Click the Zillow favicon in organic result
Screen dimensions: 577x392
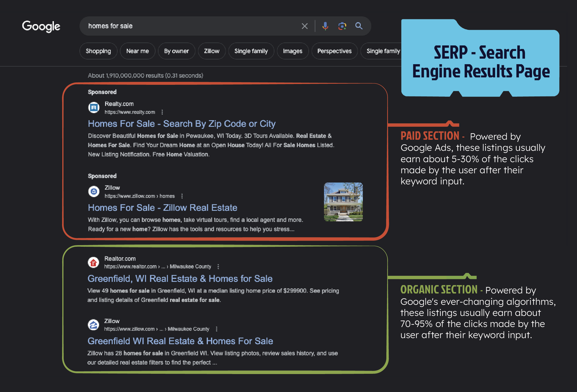pyautogui.click(x=93, y=325)
